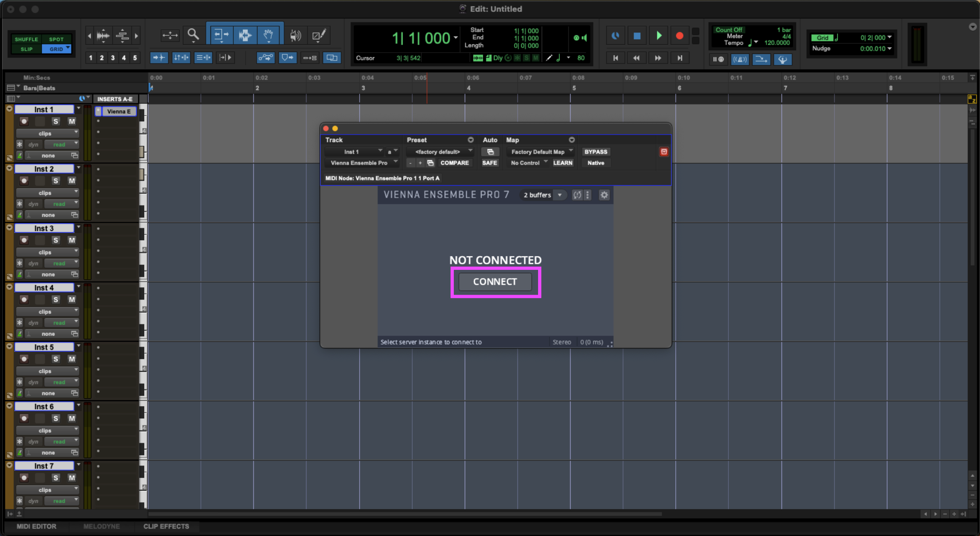
Task: Select the Grabber hand tool
Action: click(269, 35)
